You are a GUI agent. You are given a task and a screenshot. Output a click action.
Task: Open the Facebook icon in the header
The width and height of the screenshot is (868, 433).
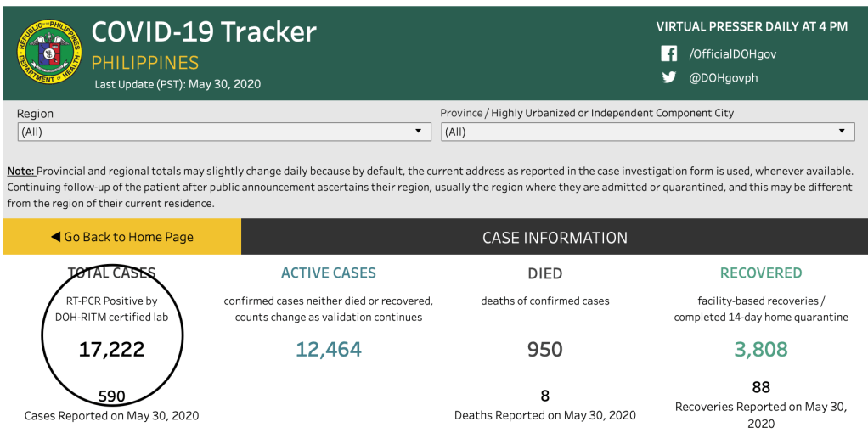(x=669, y=53)
